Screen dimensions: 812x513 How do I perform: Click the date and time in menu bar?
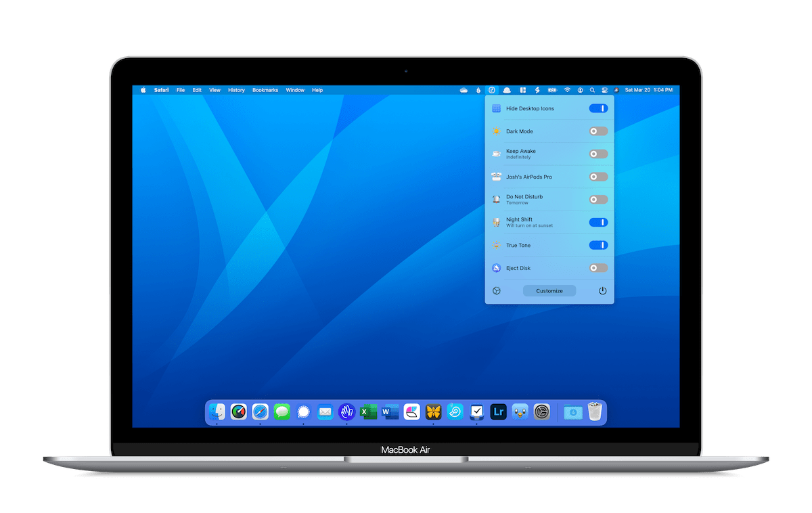(649, 90)
